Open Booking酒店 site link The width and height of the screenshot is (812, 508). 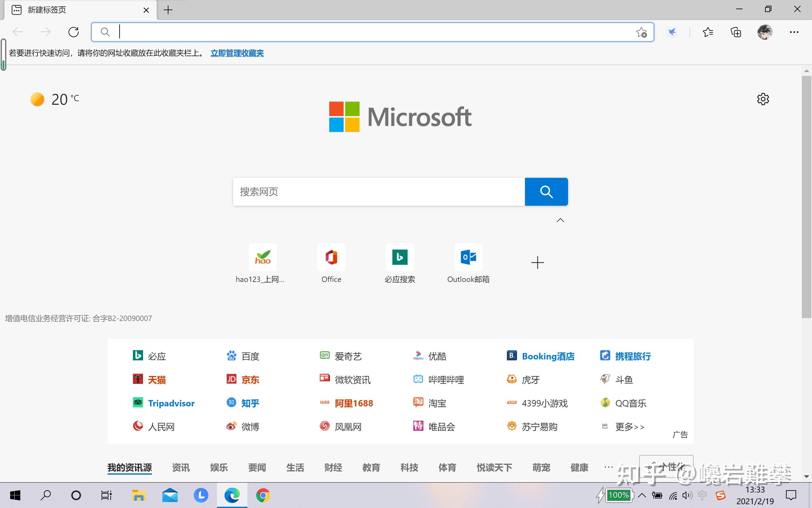point(540,356)
